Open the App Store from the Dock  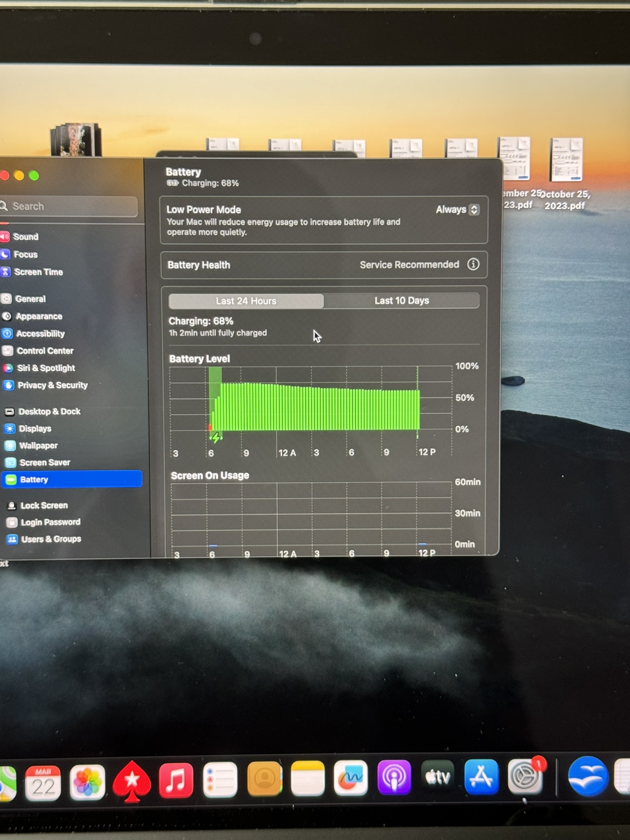482,776
